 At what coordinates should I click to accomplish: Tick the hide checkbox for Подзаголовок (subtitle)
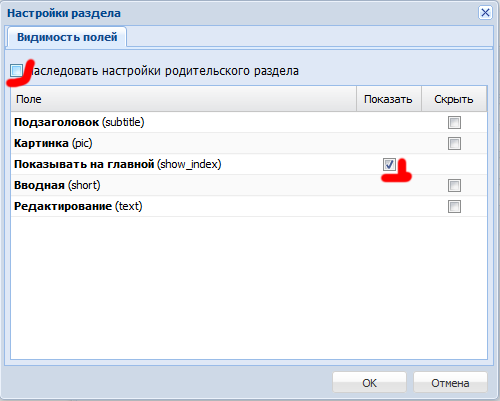454,122
